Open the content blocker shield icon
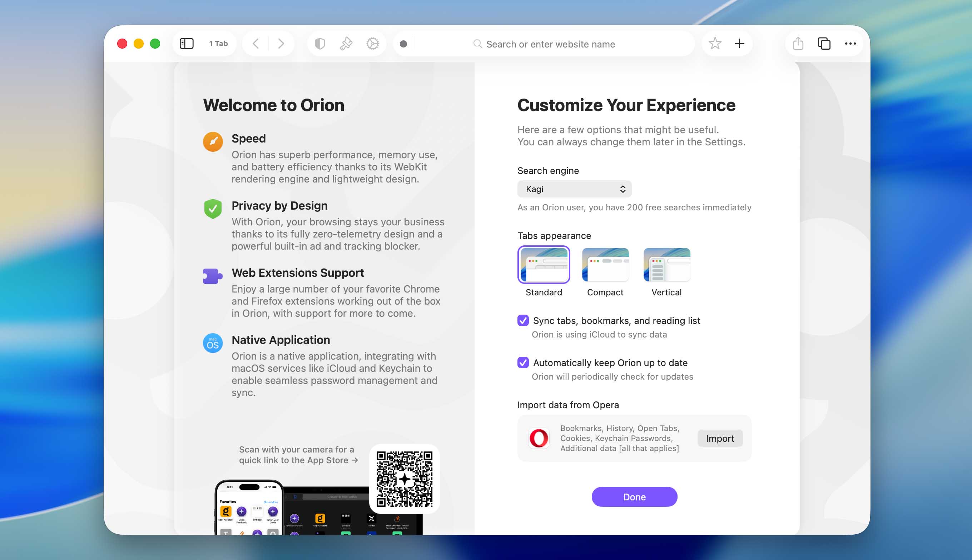Image resolution: width=972 pixels, height=560 pixels. (320, 44)
